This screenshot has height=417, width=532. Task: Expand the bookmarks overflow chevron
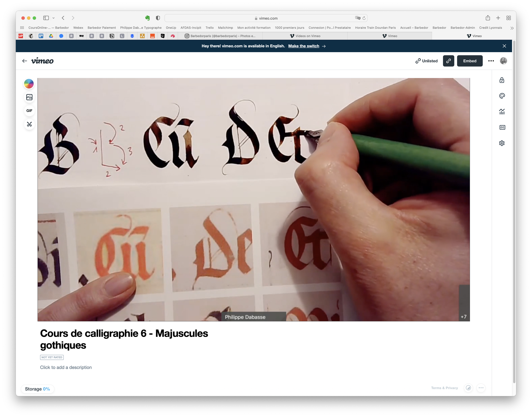coord(512,28)
